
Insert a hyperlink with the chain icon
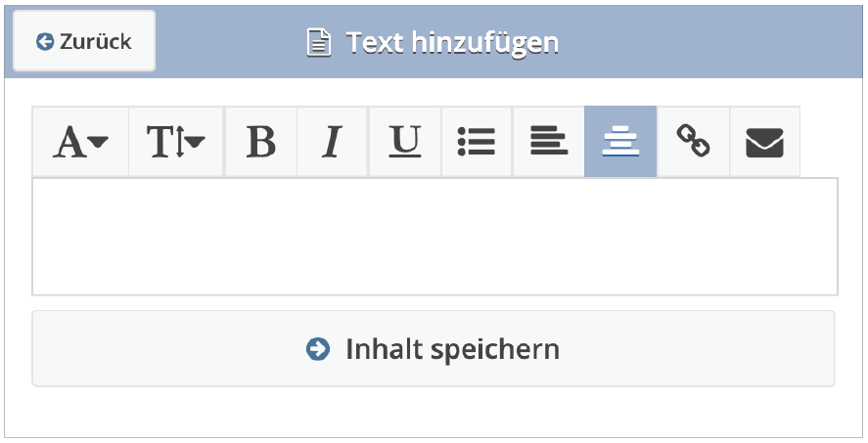(x=693, y=143)
